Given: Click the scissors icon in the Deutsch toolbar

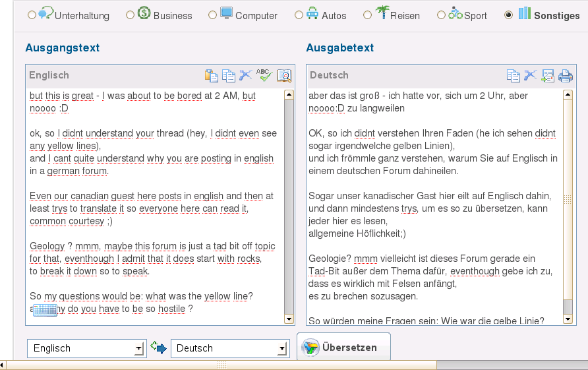Looking at the screenshot, I should (x=530, y=75).
